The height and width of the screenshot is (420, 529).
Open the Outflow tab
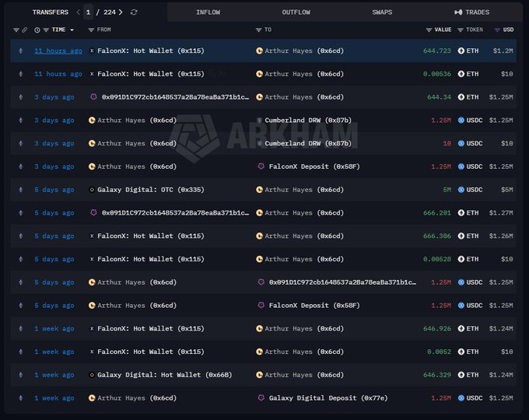(296, 12)
